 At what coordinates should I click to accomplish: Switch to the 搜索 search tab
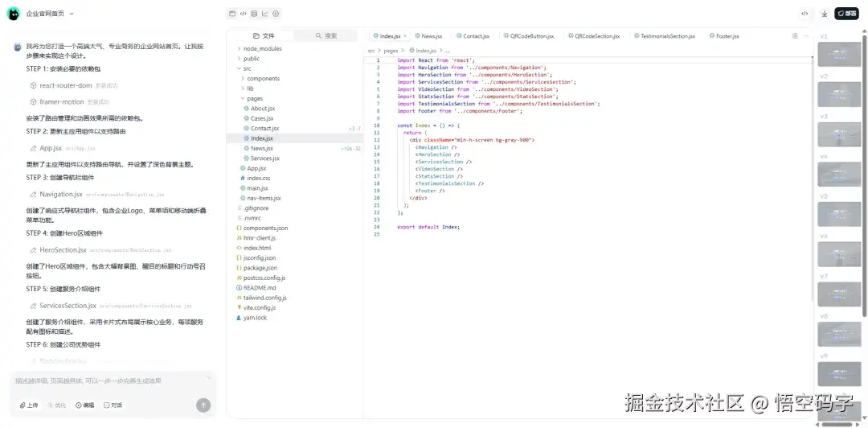pyautogui.click(x=326, y=36)
